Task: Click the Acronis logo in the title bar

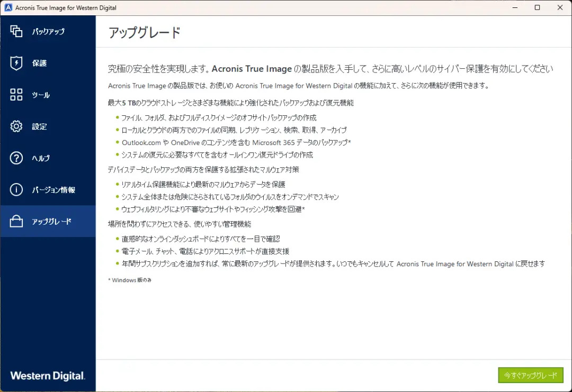Action: [8, 7]
